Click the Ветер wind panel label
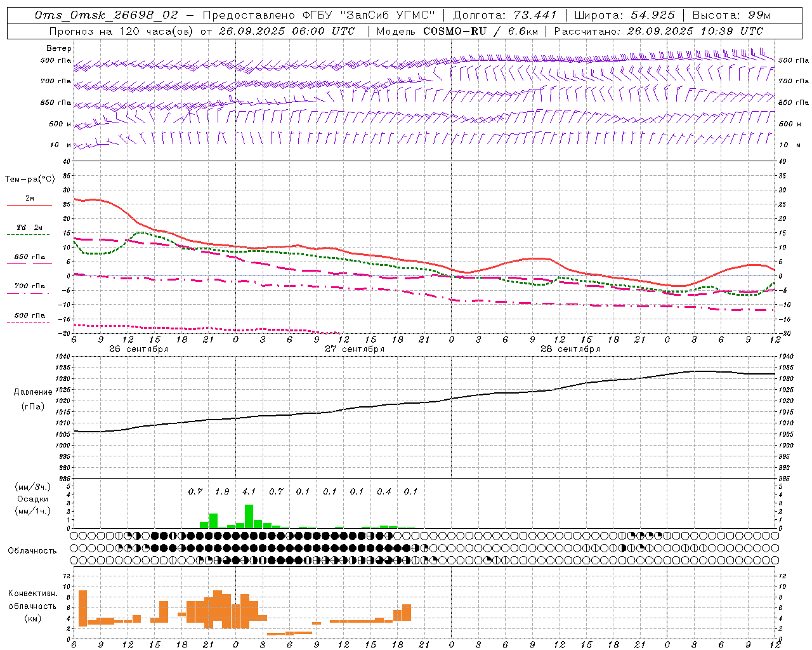 point(59,48)
